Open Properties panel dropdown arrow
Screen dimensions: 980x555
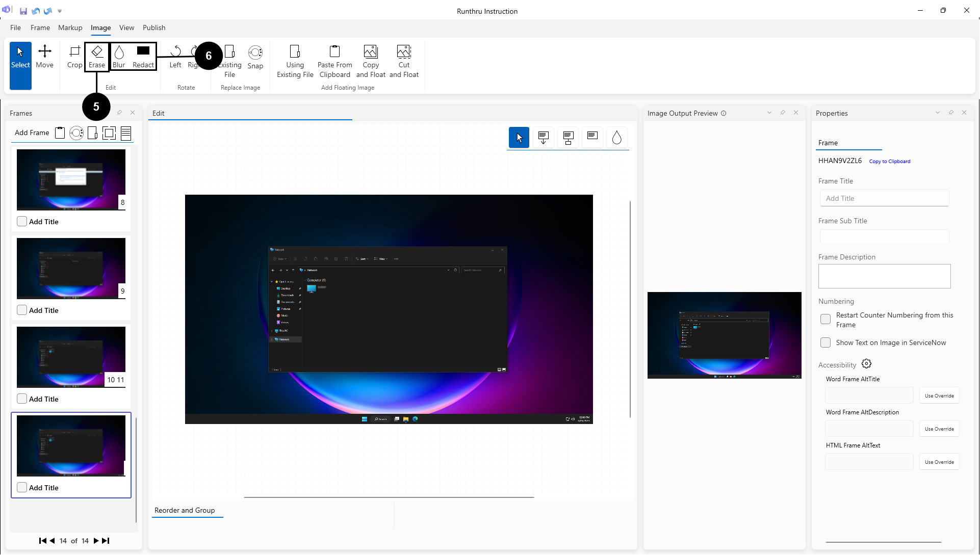(x=937, y=113)
